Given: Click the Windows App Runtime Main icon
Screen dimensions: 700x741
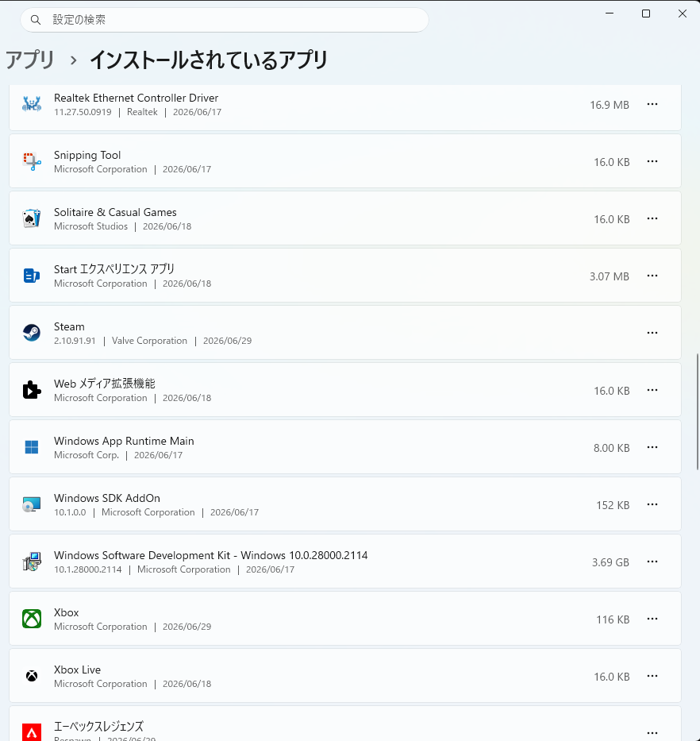Looking at the screenshot, I should 32,447.
